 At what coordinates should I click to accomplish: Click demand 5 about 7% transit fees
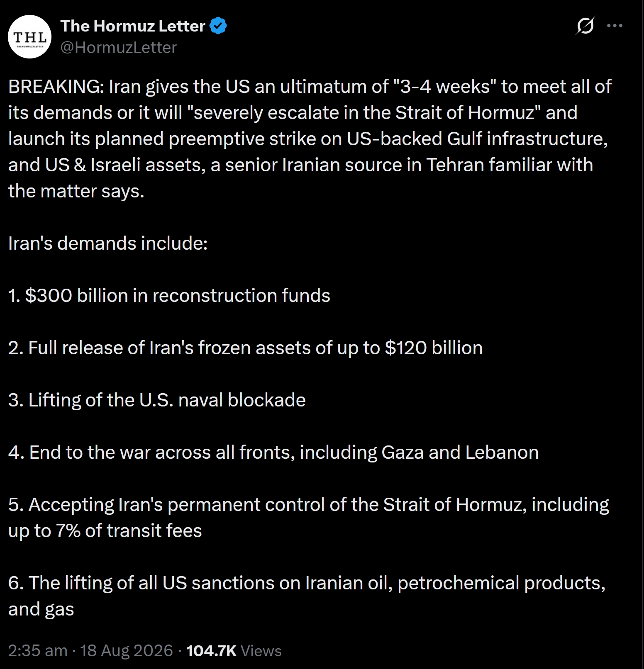coord(309,518)
